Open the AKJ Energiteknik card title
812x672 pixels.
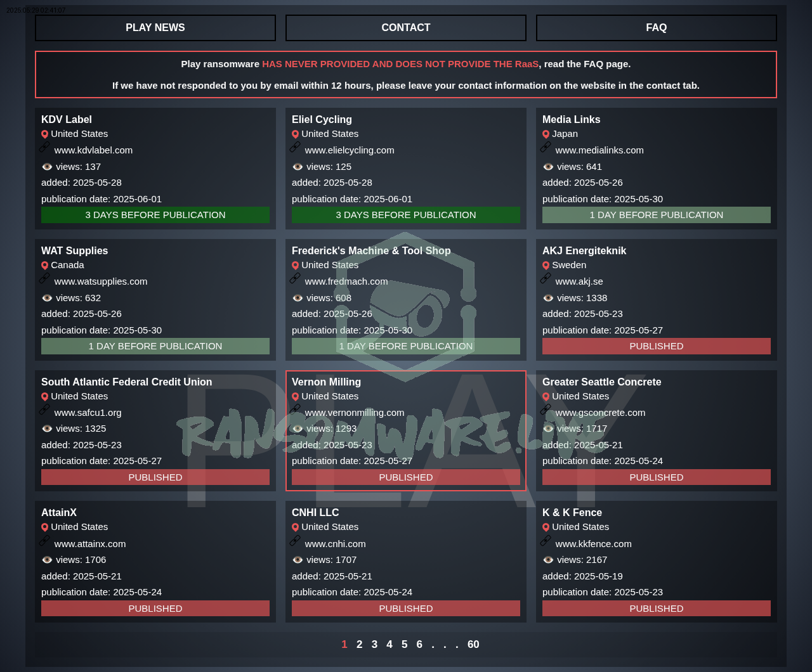point(584,251)
